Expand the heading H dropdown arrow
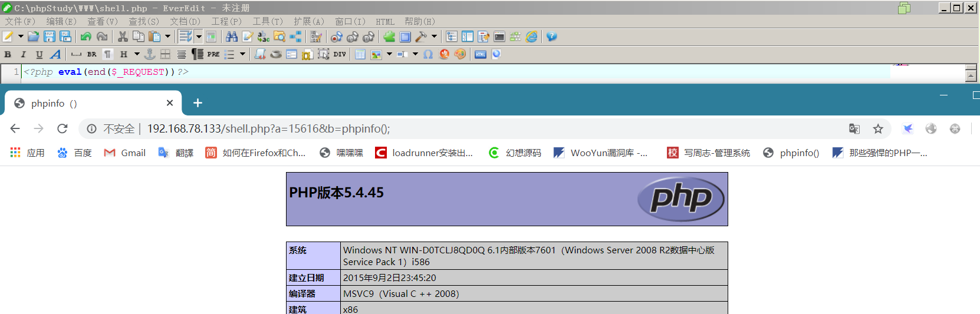980x314 pixels. pyautogui.click(x=137, y=54)
